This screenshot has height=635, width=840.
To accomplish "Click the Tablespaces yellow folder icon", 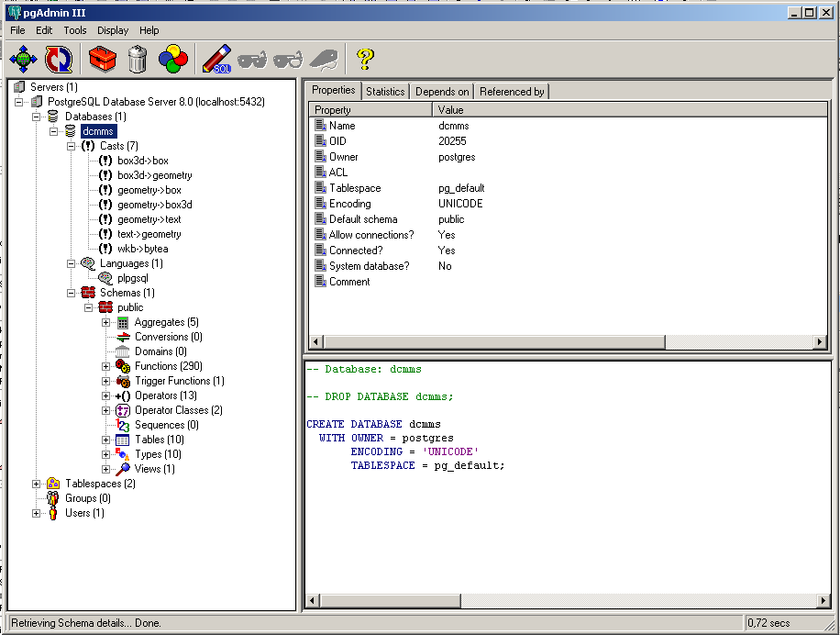I will coord(53,484).
